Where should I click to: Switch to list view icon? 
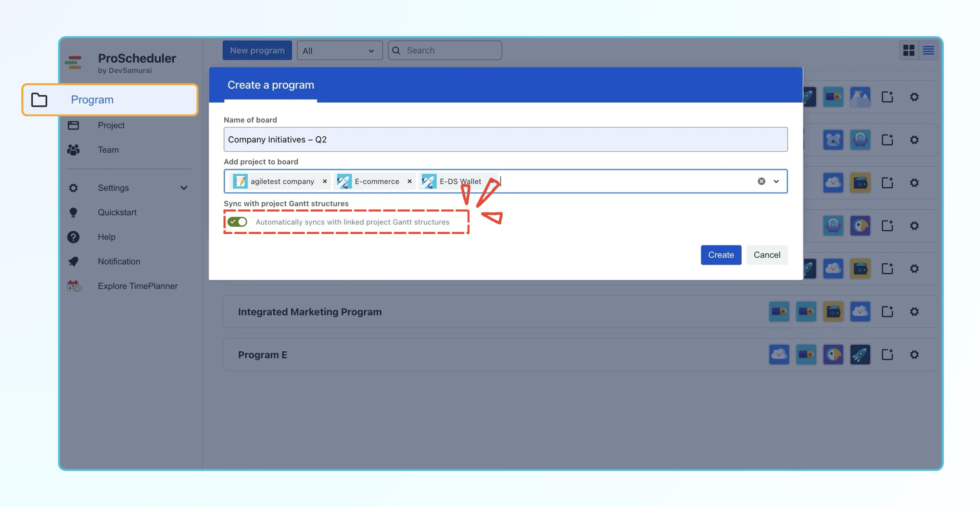click(928, 50)
